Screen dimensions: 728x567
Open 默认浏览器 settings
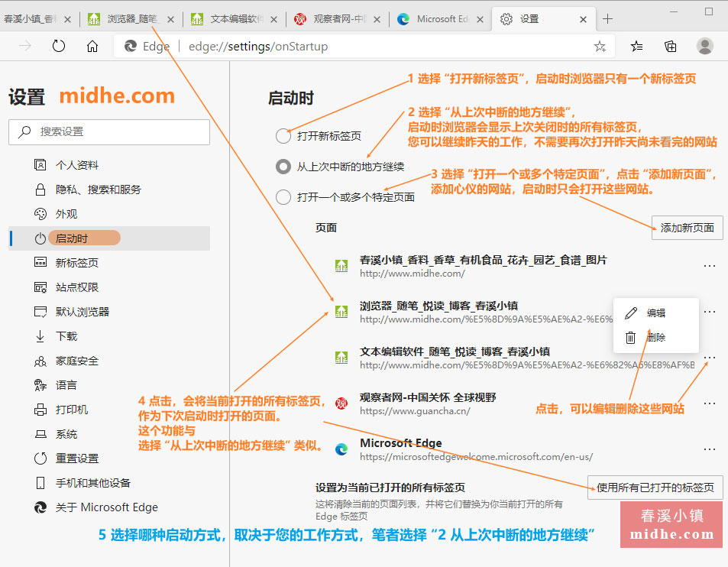click(x=109, y=312)
